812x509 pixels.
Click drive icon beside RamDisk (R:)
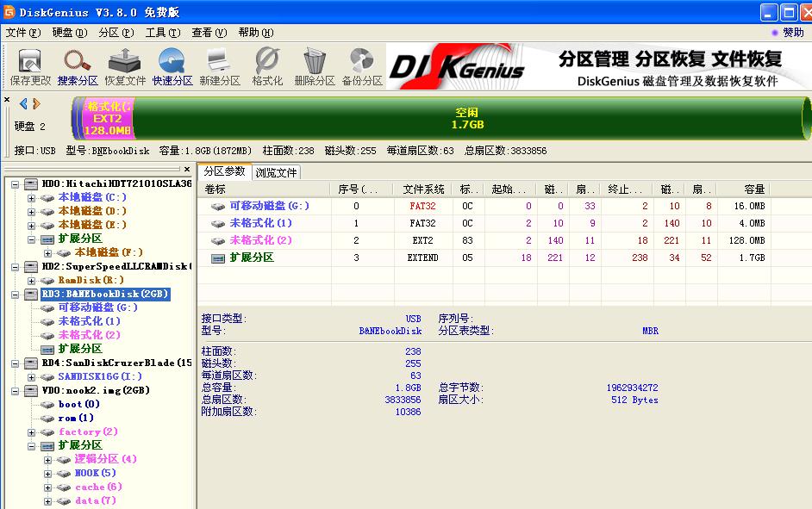tap(47, 281)
